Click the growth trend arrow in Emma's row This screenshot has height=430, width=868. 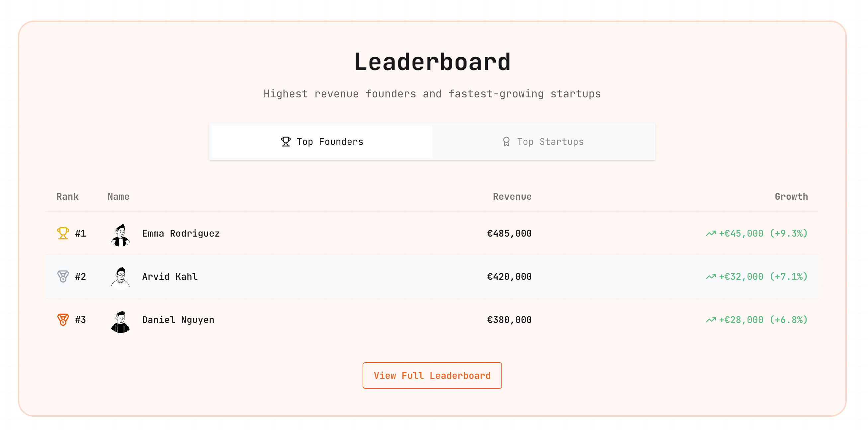point(711,233)
